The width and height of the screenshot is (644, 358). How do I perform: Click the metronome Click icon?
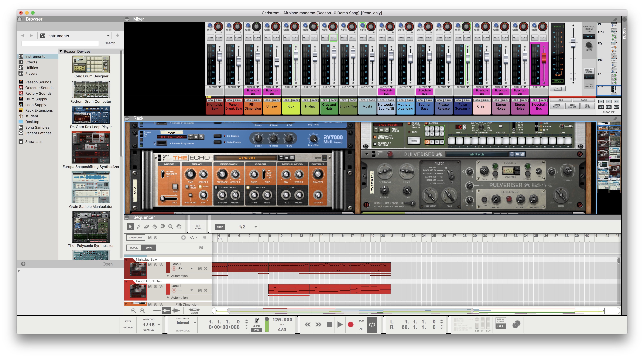(x=257, y=320)
